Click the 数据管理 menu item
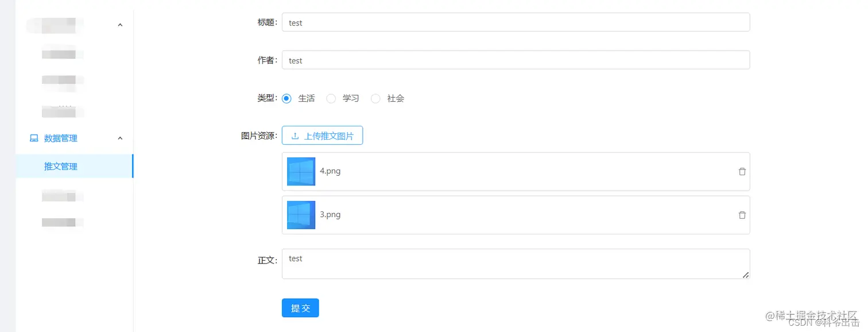 point(60,138)
